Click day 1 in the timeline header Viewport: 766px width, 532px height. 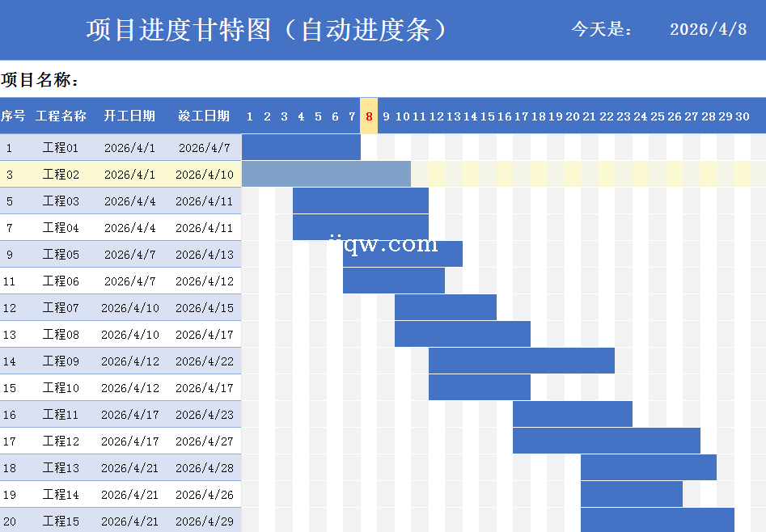(x=250, y=116)
